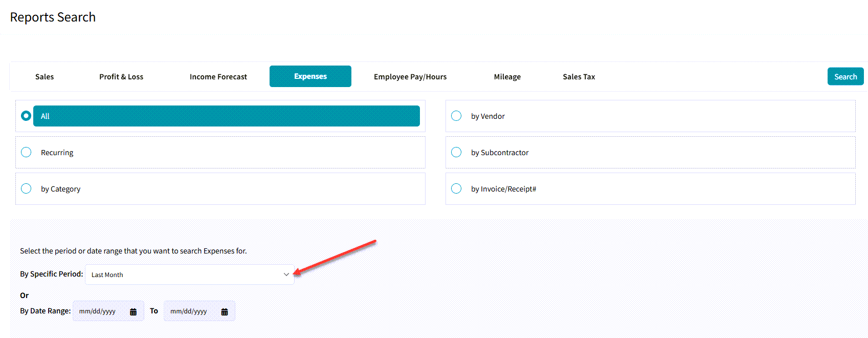Select the by Subcontractor radio option

click(x=456, y=152)
